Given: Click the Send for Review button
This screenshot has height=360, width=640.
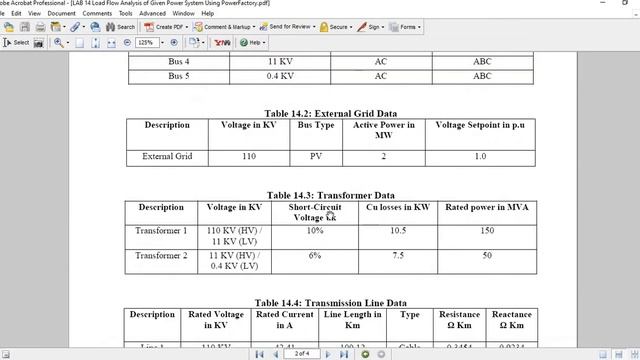Looking at the screenshot, I should click(284, 27).
